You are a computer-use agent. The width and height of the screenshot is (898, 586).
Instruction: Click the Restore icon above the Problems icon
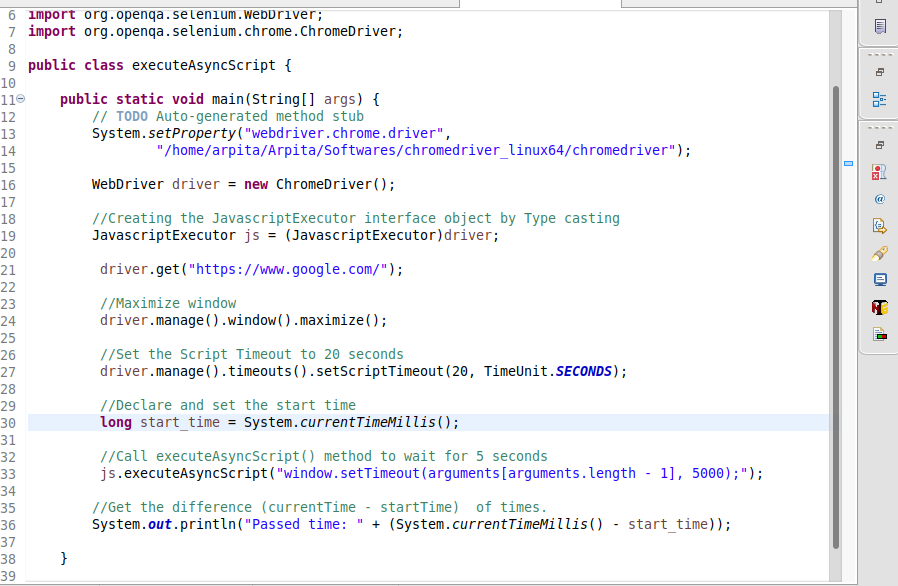point(879,144)
